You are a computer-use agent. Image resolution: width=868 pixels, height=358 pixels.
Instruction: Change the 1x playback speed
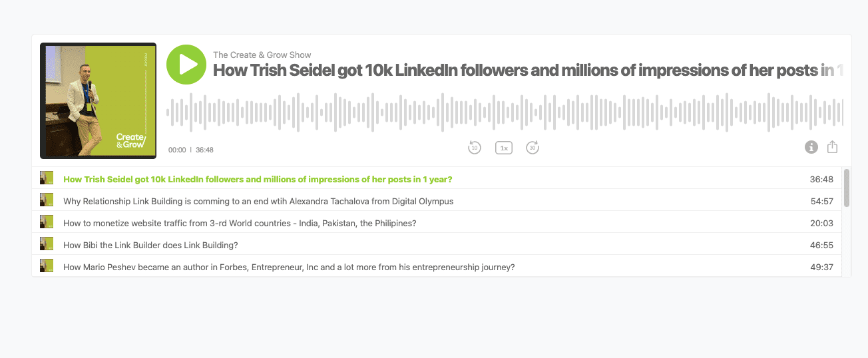pyautogui.click(x=504, y=148)
